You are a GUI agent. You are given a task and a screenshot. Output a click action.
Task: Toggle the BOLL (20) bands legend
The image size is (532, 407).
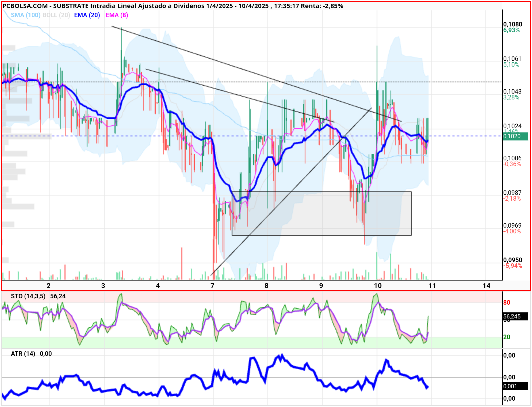tap(56, 15)
